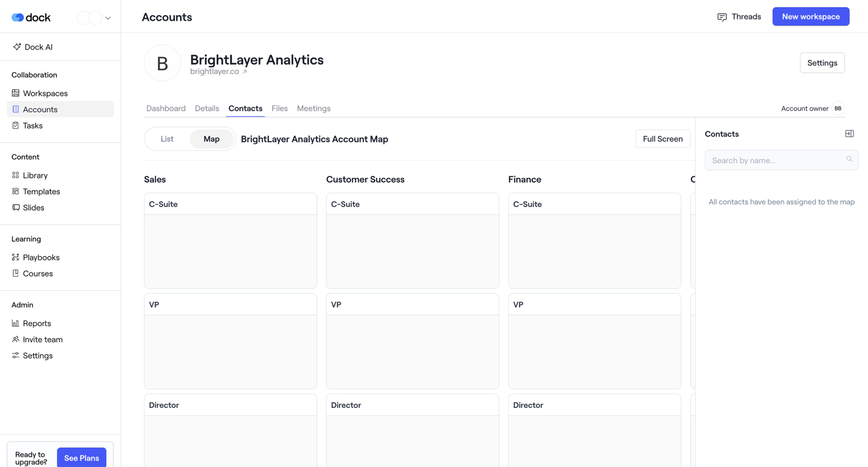Screen dimensions: 868x467
Task: Select the Customer Success Director box
Action: pyautogui.click(x=412, y=430)
